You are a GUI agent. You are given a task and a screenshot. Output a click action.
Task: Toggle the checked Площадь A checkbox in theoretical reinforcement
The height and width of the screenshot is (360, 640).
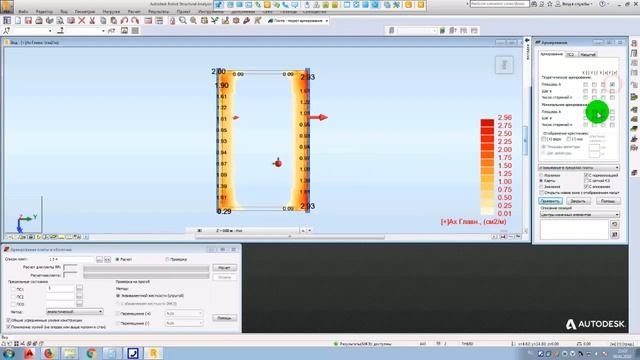612,84
